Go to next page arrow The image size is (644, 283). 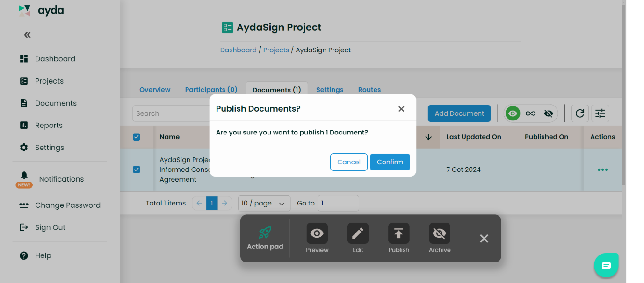pyautogui.click(x=225, y=203)
